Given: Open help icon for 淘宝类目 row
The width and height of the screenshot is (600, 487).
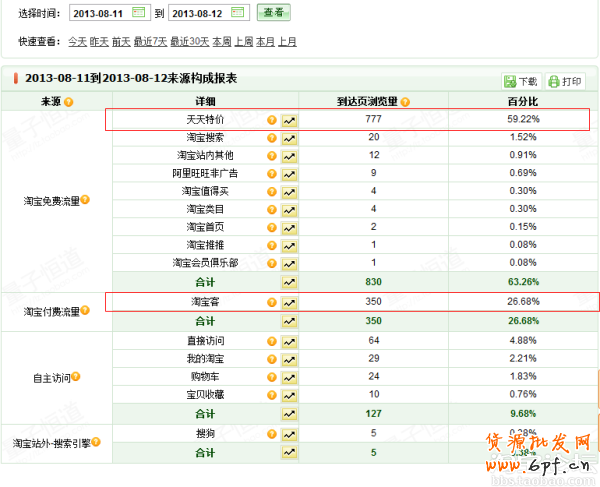Looking at the screenshot, I should [272, 210].
